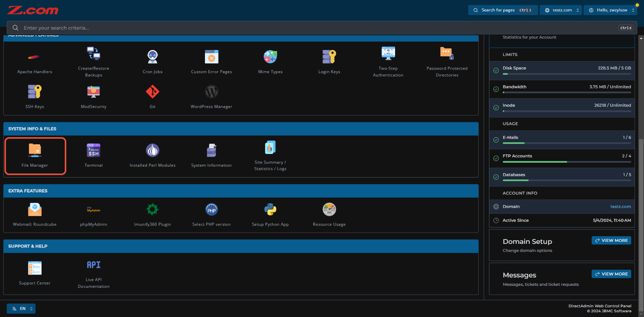Screen dimensions: 644x317
Task: Click the Disk Space usage bar
Action: pyautogui.click(x=567, y=74)
